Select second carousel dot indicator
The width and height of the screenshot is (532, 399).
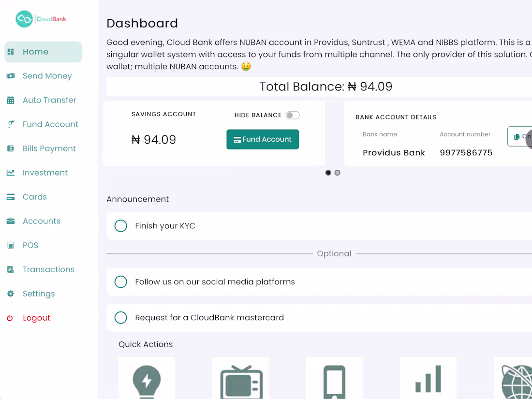337,173
